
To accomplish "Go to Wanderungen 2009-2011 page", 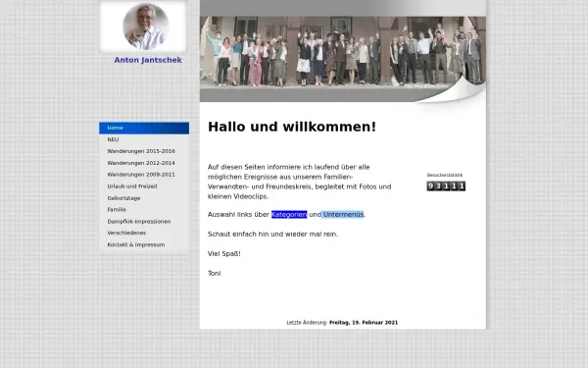I will point(144,175).
